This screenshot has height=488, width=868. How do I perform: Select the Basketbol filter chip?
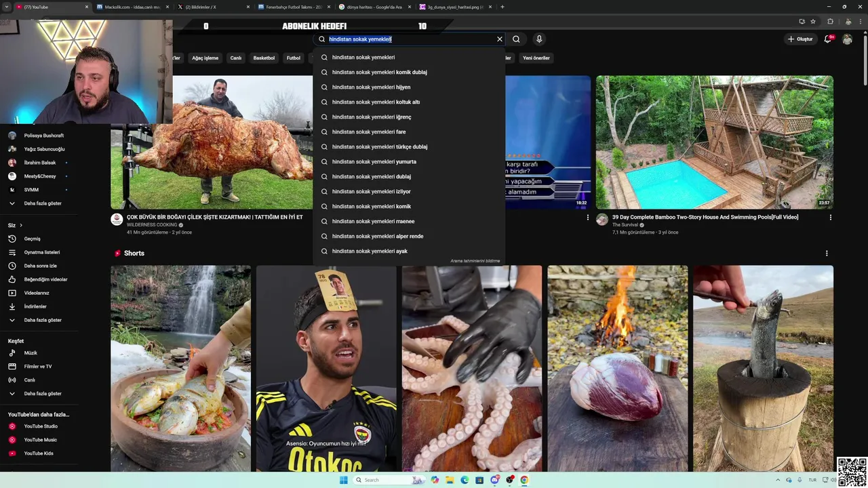[264, 58]
